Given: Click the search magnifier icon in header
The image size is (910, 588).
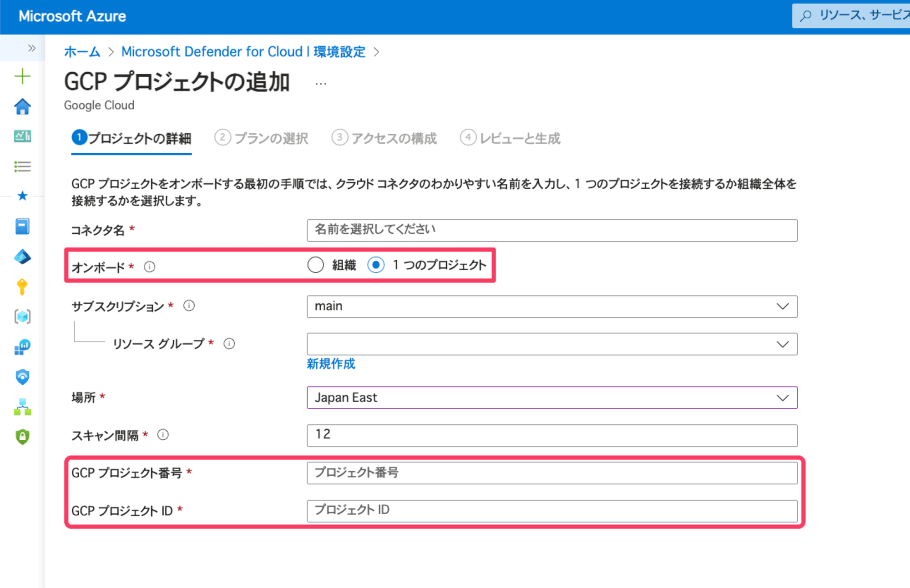Looking at the screenshot, I should click(x=806, y=16).
